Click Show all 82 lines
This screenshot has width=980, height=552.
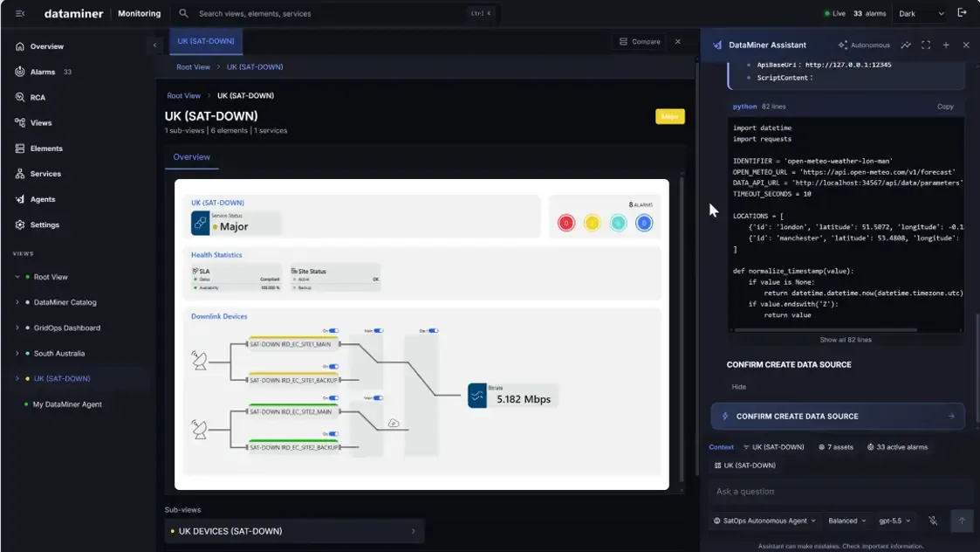[x=846, y=340]
